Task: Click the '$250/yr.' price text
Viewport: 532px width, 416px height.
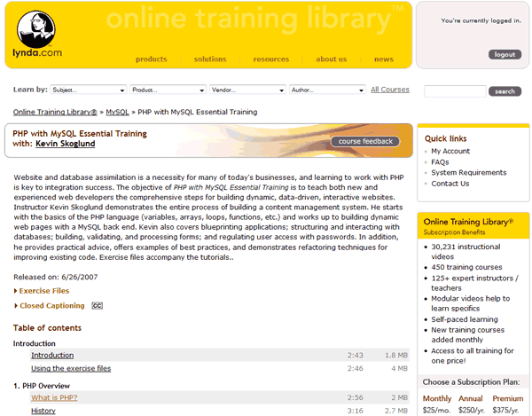Action: click(472, 410)
